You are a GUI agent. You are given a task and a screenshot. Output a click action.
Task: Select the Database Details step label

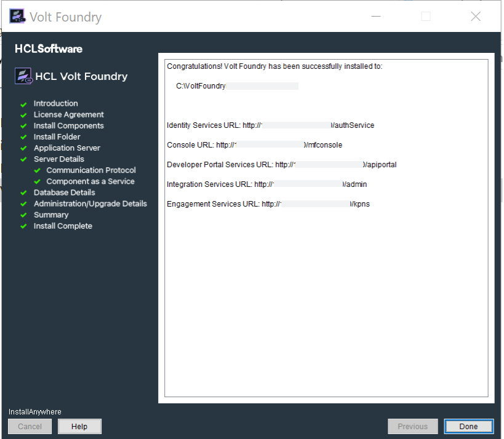pyautogui.click(x=64, y=192)
